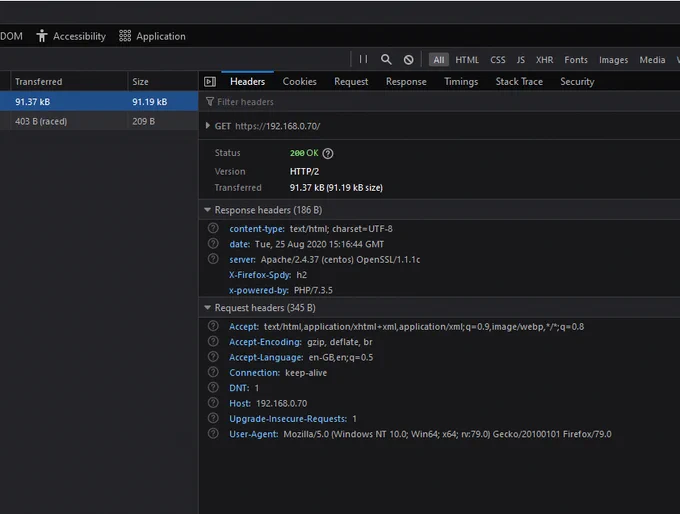The height and width of the screenshot is (514, 680).
Task: Open the Security details tab
Action: [577, 82]
